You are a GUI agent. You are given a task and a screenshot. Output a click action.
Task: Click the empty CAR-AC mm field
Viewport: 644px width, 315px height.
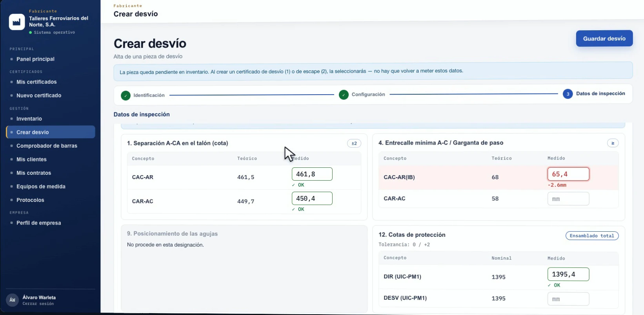point(568,199)
